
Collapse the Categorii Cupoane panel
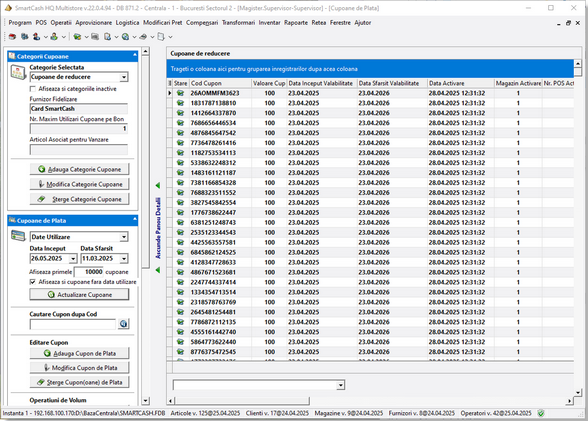point(135,55)
